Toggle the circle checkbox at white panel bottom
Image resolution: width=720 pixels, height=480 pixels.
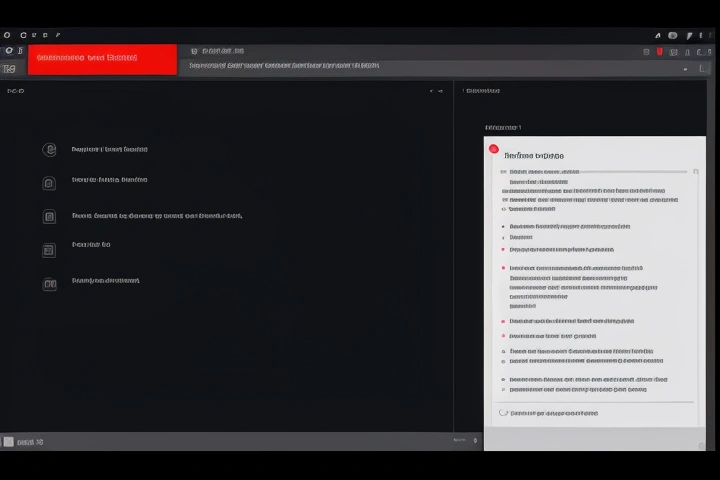[x=503, y=412]
